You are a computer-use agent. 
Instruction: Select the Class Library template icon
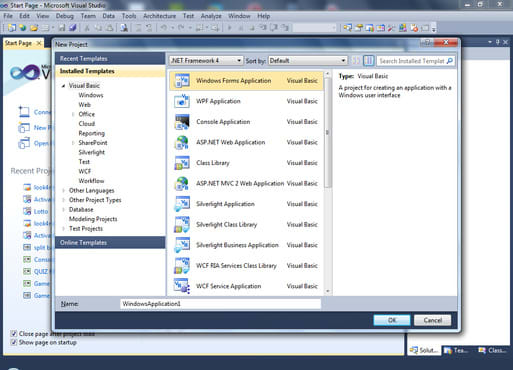click(182, 163)
